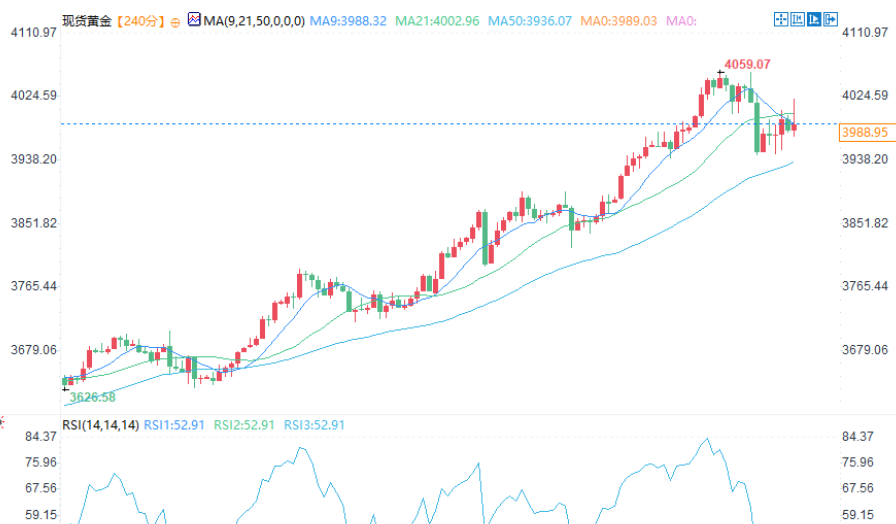Toggle the MA21 line legend label

440,21
